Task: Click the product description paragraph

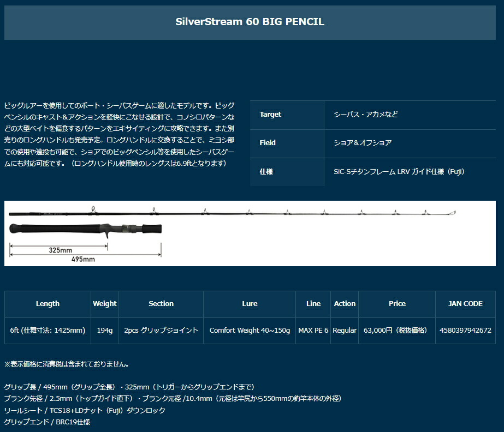Action: pyautogui.click(x=120, y=134)
